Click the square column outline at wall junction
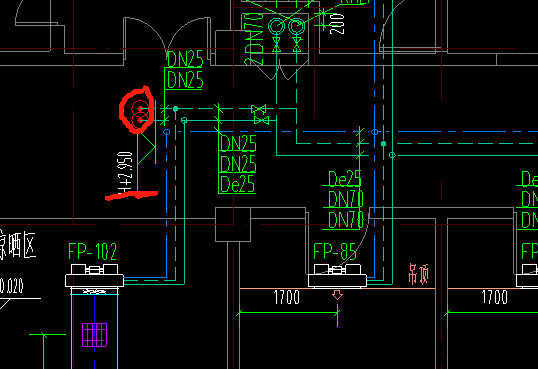The height and width of the screenshot is (369, 538). pos(233,224)
